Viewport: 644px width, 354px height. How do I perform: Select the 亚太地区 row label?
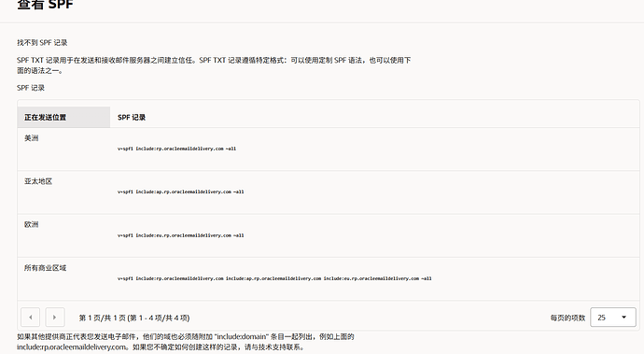[x=38, y=181]
